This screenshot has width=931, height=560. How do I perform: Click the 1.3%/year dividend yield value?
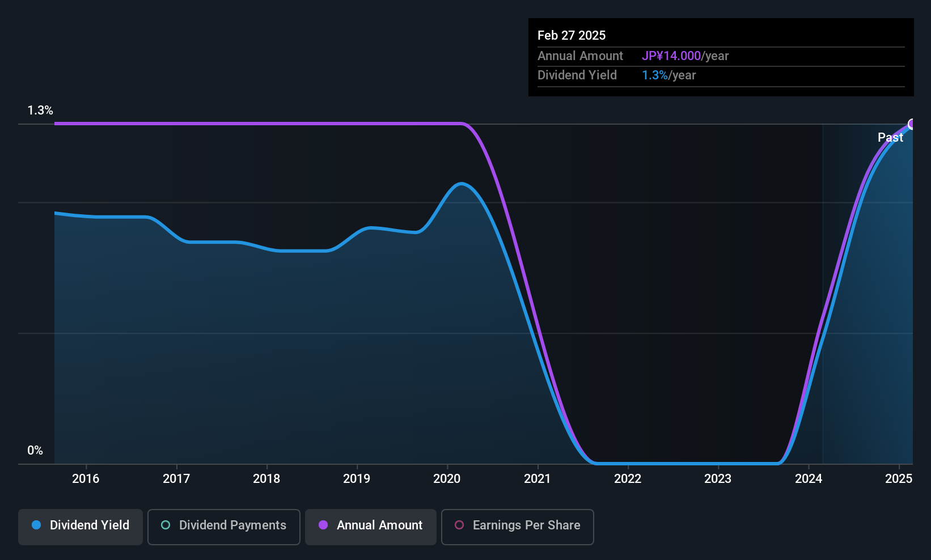point(668,75)
